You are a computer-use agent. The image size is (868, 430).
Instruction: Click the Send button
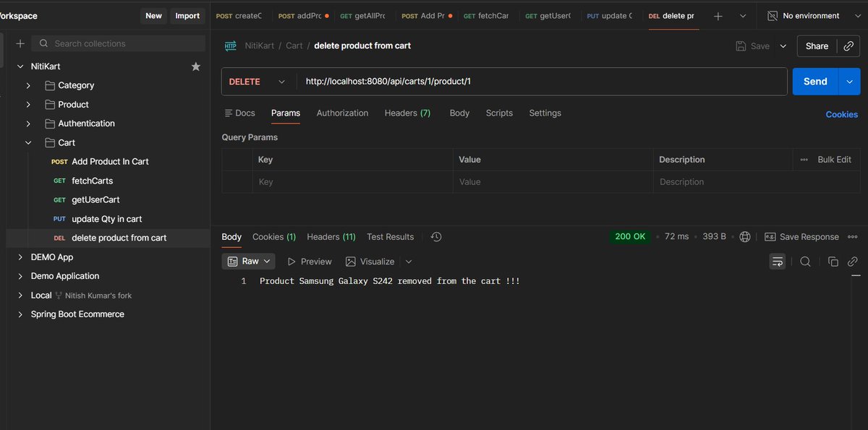(815, 82)
